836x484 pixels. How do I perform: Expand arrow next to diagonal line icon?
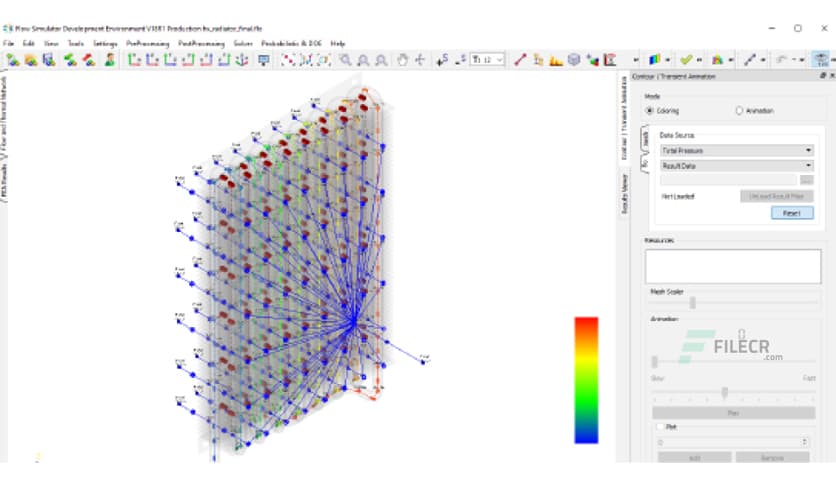click(x=763, y=60)
